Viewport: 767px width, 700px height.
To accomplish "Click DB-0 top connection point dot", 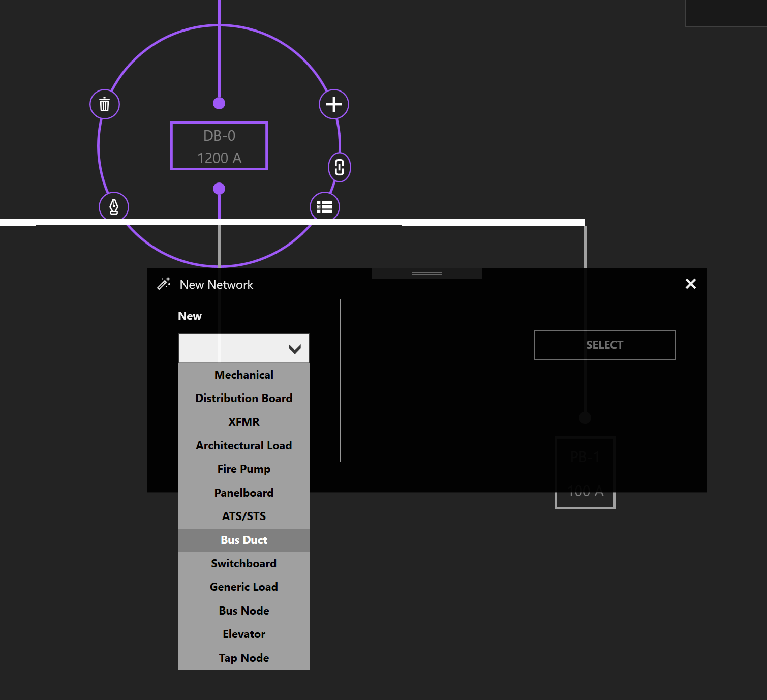I will point(219,104).
